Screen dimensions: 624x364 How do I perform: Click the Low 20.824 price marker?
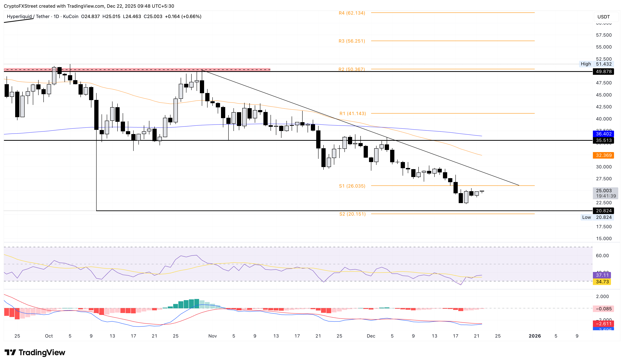(597, 217)
